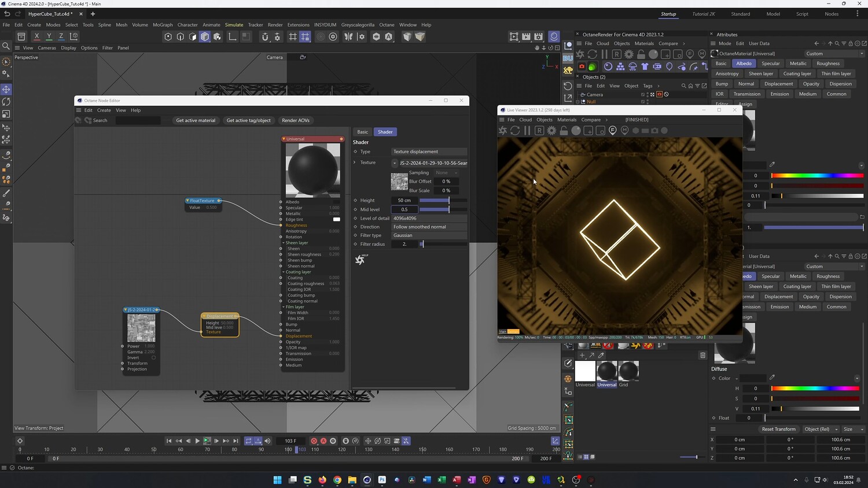This screenshot has width=868, height=488.
Task: Open the Type dropdown showing Texture displacement
Action: (x=429, y=151)
